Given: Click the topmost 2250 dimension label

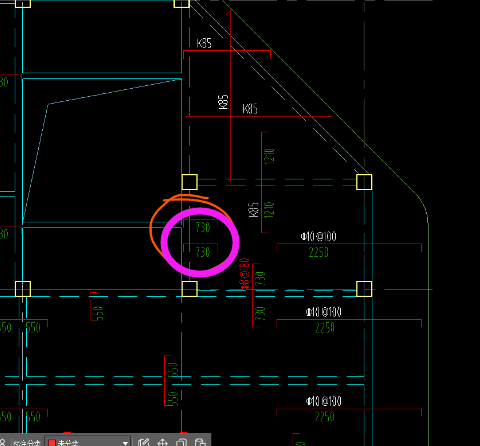Looking at the screenshot, I should pos(319,252).
